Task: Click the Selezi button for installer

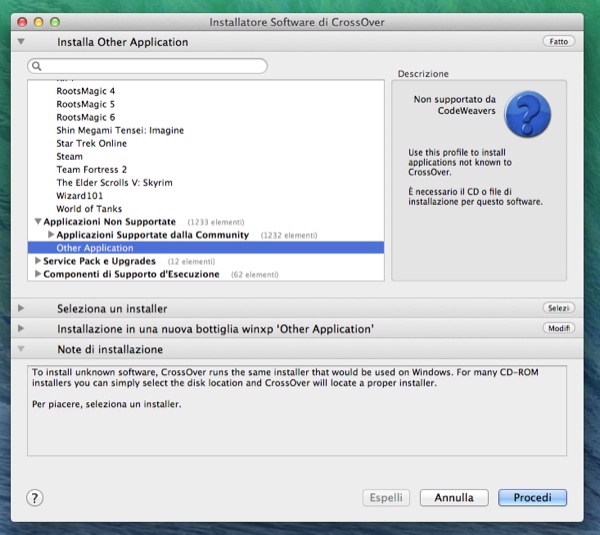Action: pos(559,308)
